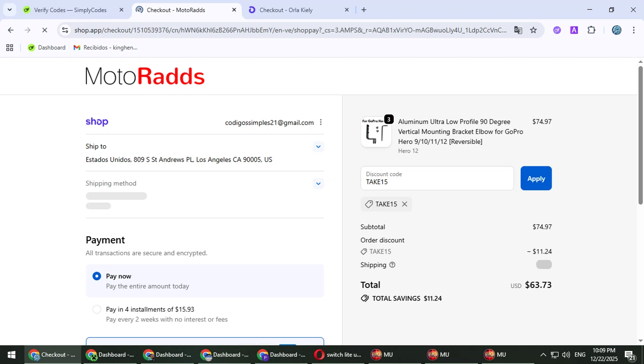Open Recibidos Gmail bookmark
This screenshot has width=644, height=364.
pos(106,48)
